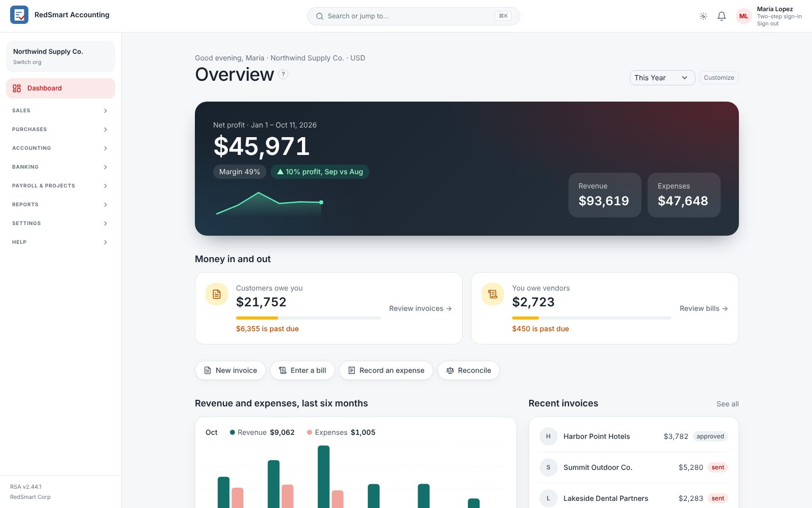Expand the Payroll & Projects section
The width and height of the screenshot is (812, 508).
point(60,186)
